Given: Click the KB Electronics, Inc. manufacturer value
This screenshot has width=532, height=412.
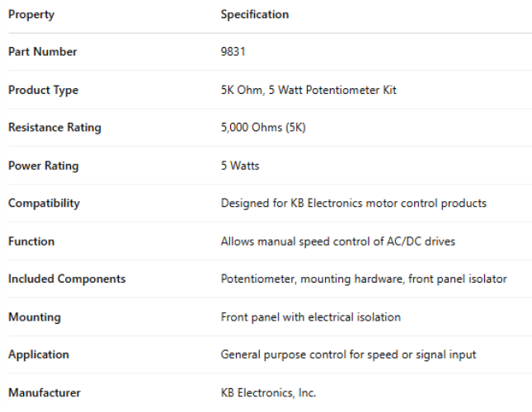Looking at the screenshot, I should [x=268, y=393].
